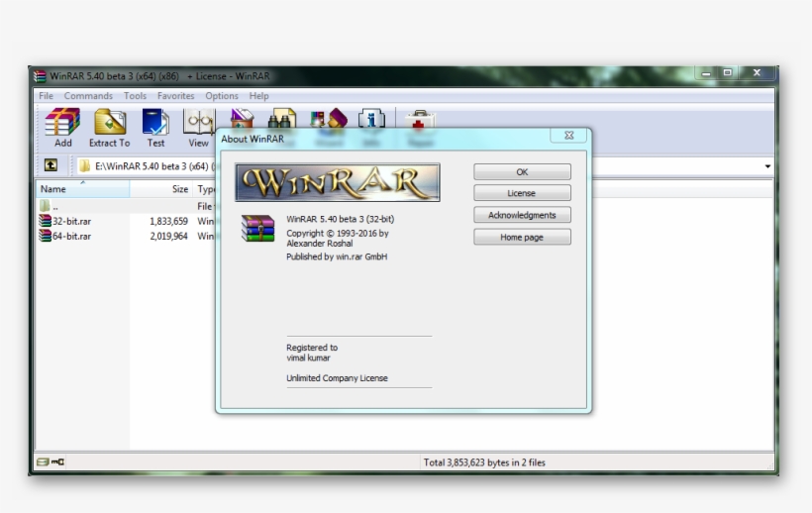Expand the address bar path dropdown
This screenshot has height=513, width=812.
pyautogui.click(x=767, y=166)
